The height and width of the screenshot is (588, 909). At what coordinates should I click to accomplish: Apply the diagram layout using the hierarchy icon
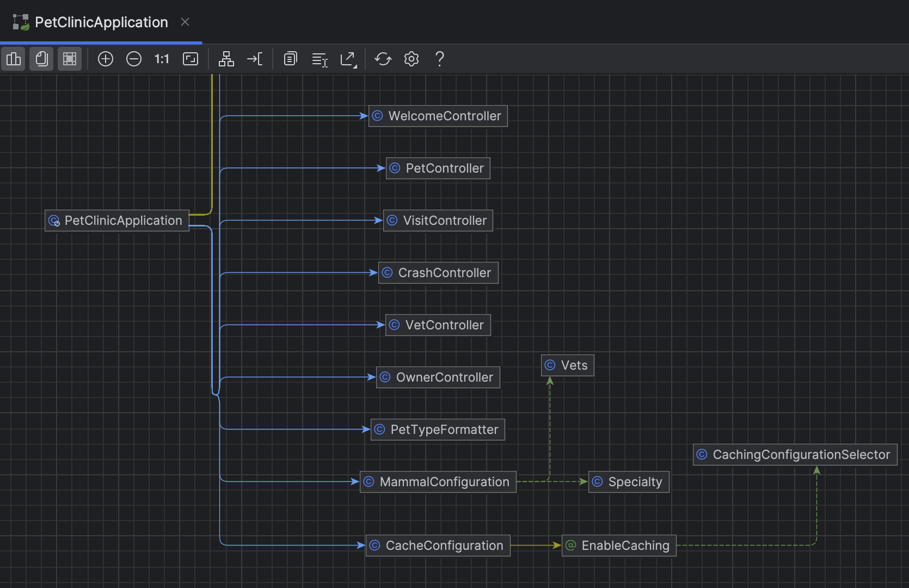pos(226,59)
